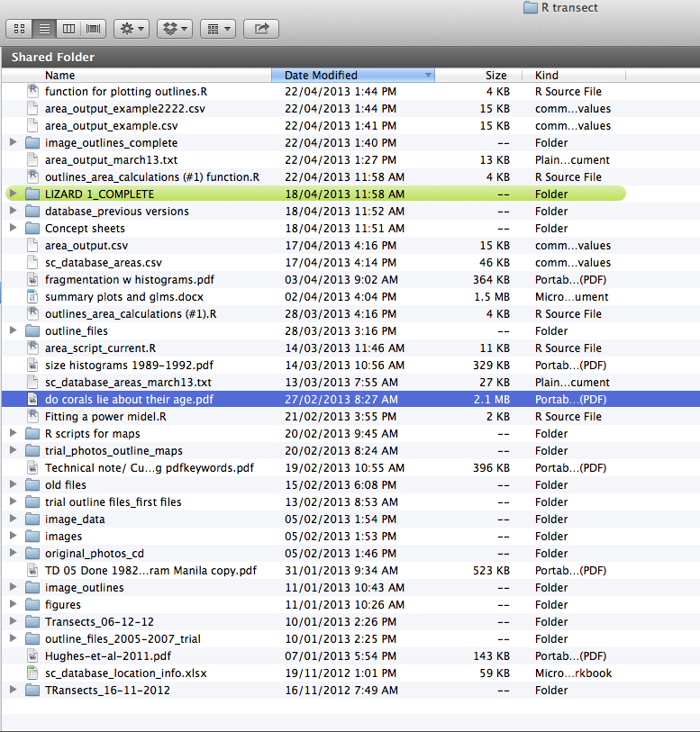700x732 pixels.
Task: Sort by Size column header
Action: tap(478, 75)
